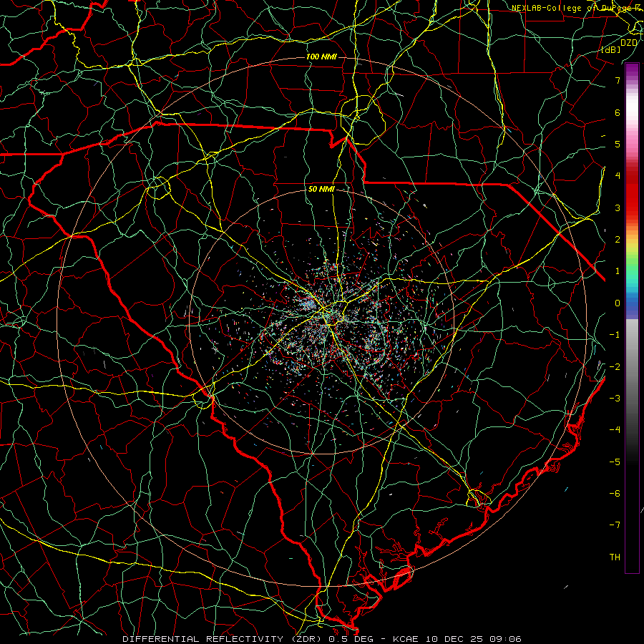Viewport: 644px width, 644px height.
Task: Click the 7 value on the color scale
Action: coord(618,80)
